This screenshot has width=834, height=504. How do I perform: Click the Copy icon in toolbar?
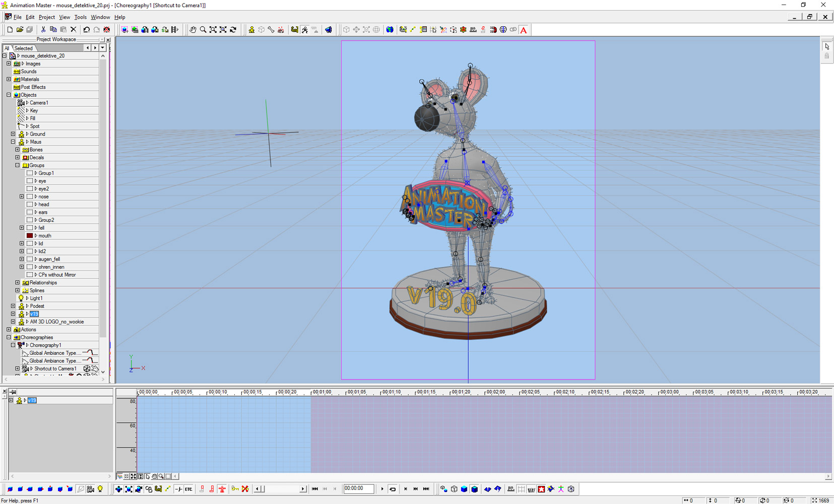pos(53,30)
